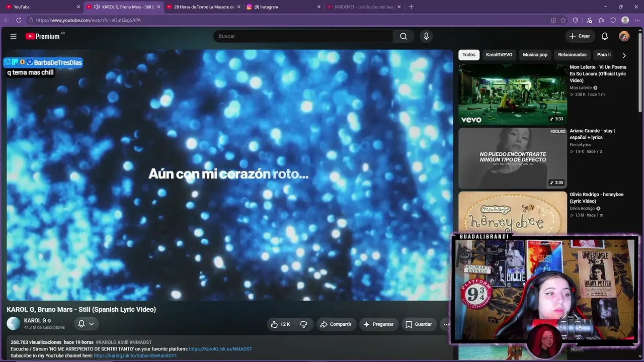Image resolution: width=644 pixels, height=362 pixels.
Task: Click the video title KAROL G, Bruno Mars - Still
Action: click(x=82, y=310)
